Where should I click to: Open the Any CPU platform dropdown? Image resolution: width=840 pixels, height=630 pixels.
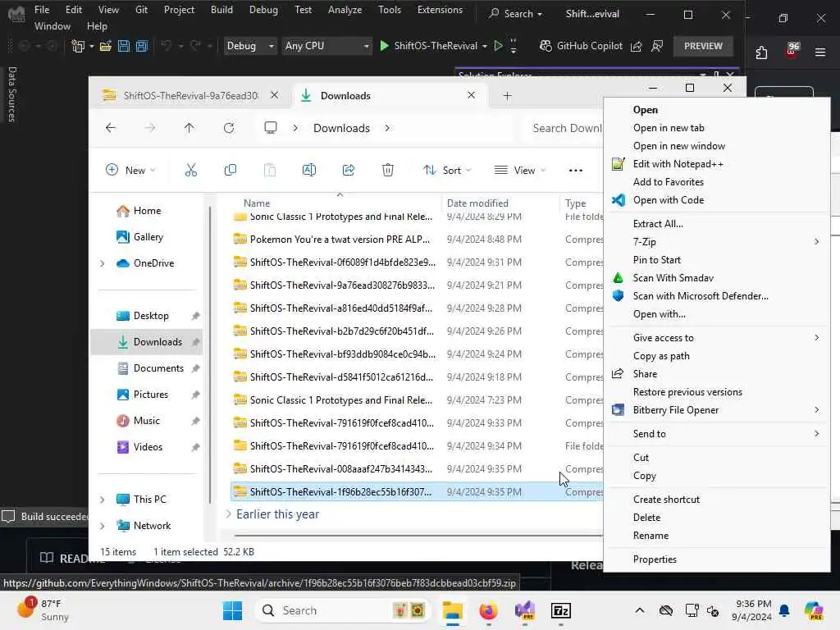tap(326, 46)
